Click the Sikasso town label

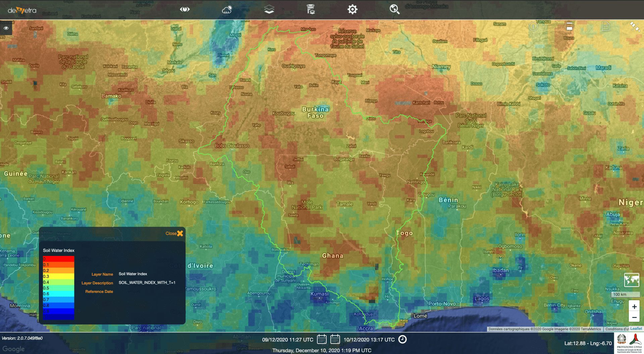[x=186, y=141]
